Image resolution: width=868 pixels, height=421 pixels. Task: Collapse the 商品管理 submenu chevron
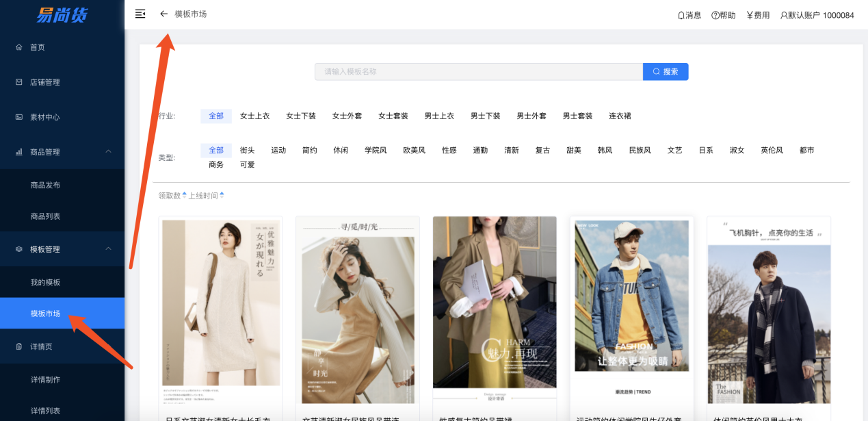[108, 152]
